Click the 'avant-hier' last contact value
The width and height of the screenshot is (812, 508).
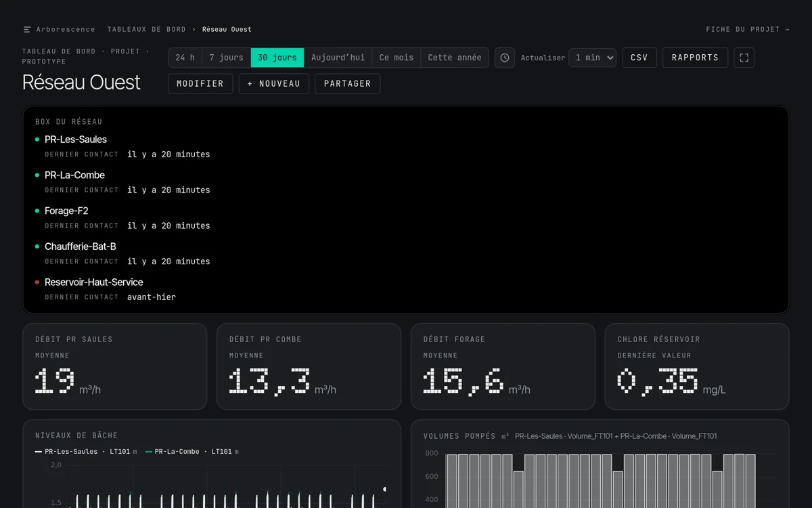pos(152,297)
